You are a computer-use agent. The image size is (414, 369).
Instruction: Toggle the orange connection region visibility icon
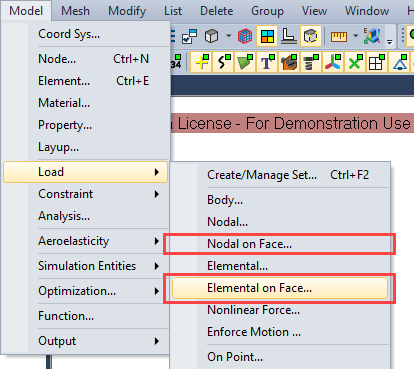(289, 62)
